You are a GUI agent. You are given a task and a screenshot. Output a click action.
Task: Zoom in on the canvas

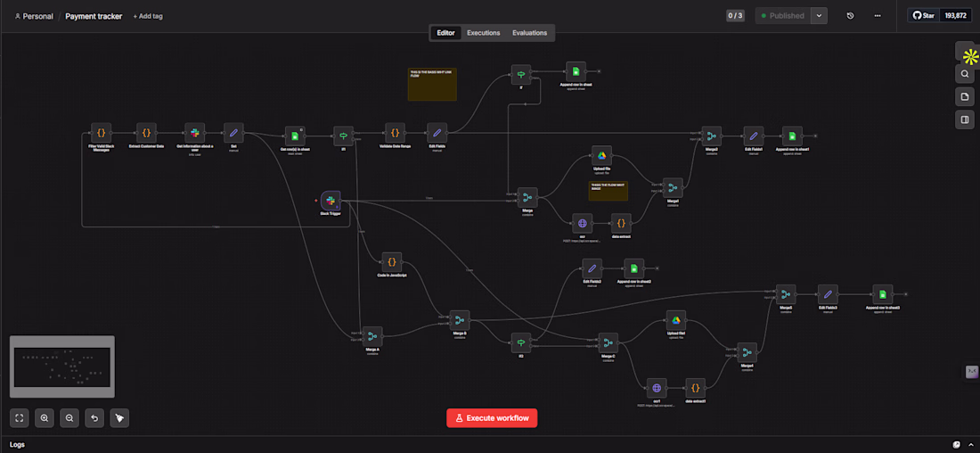pos(45,418)
